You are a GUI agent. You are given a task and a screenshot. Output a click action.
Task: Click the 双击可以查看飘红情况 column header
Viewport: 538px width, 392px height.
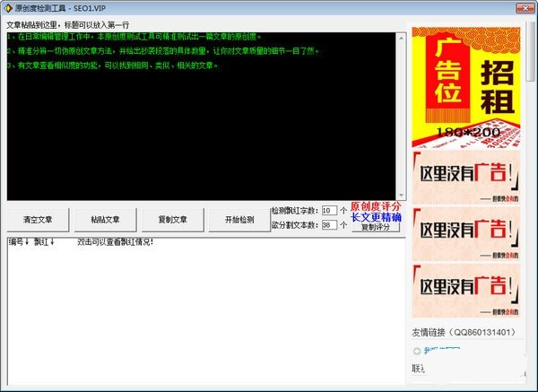click(116, 242)
